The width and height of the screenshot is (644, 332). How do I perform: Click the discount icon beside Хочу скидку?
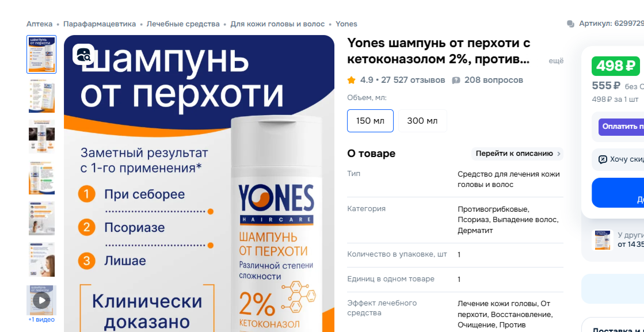point(603,159)
